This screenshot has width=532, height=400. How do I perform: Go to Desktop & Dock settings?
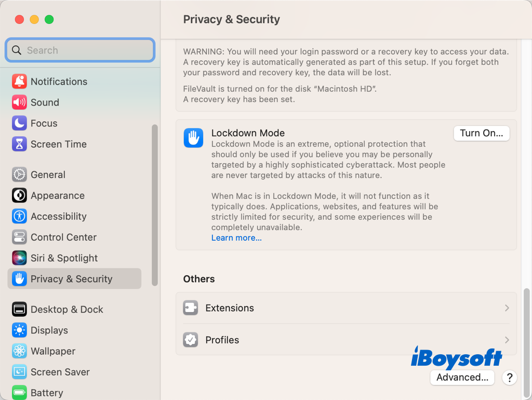tap(66, 309)
